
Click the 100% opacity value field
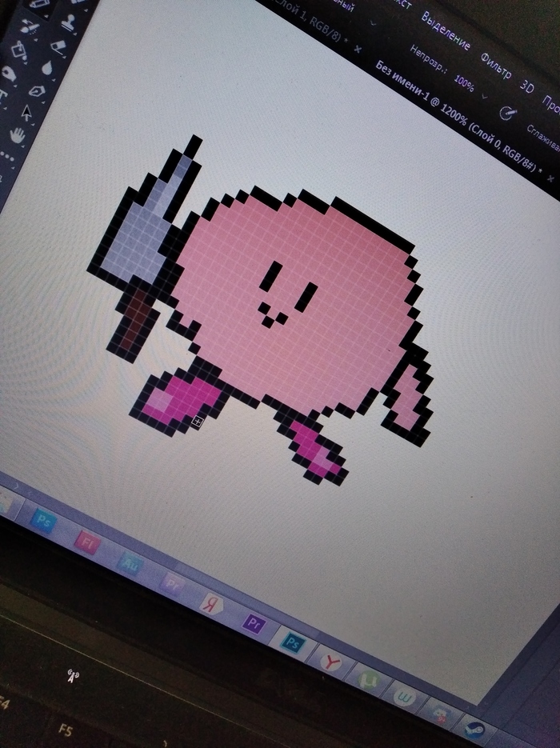pyautogui.click(x=464, y=83)
